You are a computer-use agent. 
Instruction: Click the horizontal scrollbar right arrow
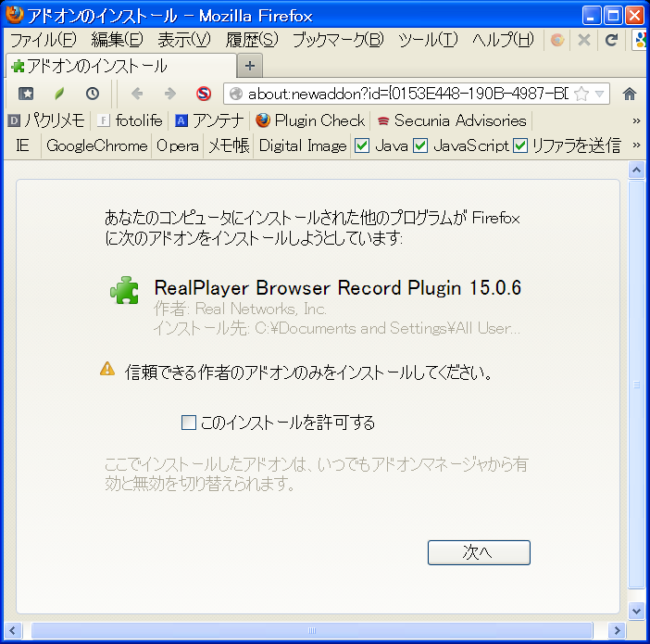pyautogui.click(x=617, y=631)
